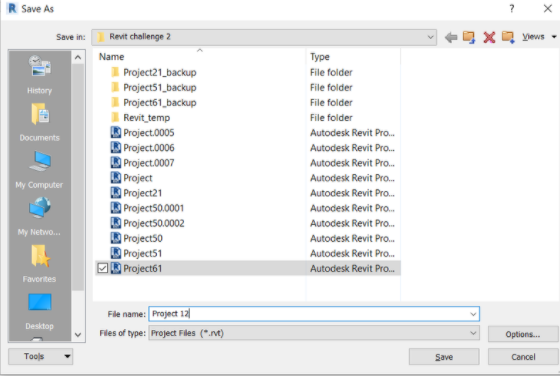Close the Save As dialog
Image resolution: width=560 pixels, height=383 pixels.
click(x=548, y=9)
